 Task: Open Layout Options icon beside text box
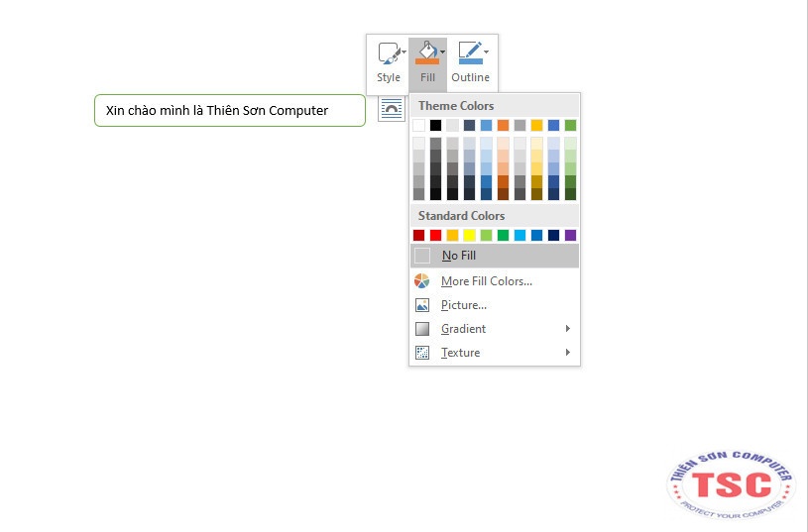[x=393, y=110]
